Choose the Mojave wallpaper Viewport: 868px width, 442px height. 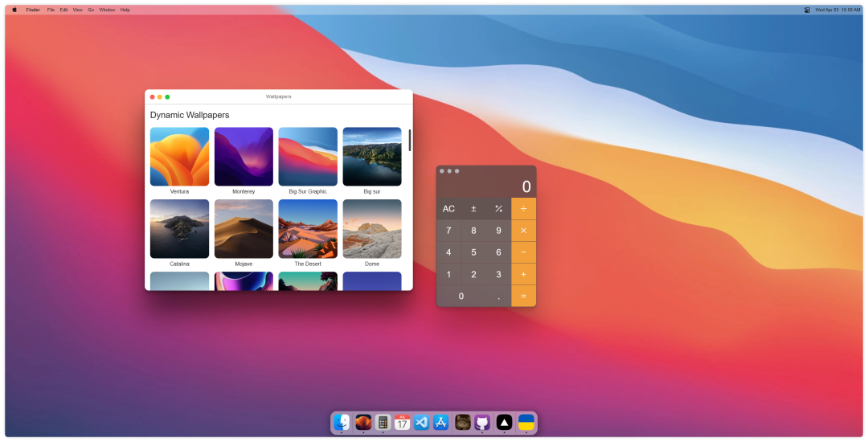(244, 229)
